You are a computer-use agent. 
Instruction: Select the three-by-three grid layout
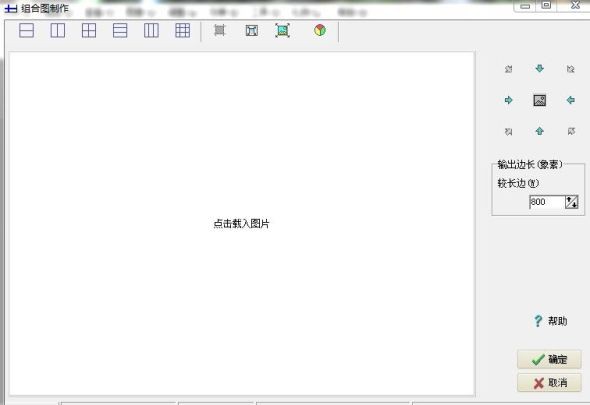(x=182, y=30)
